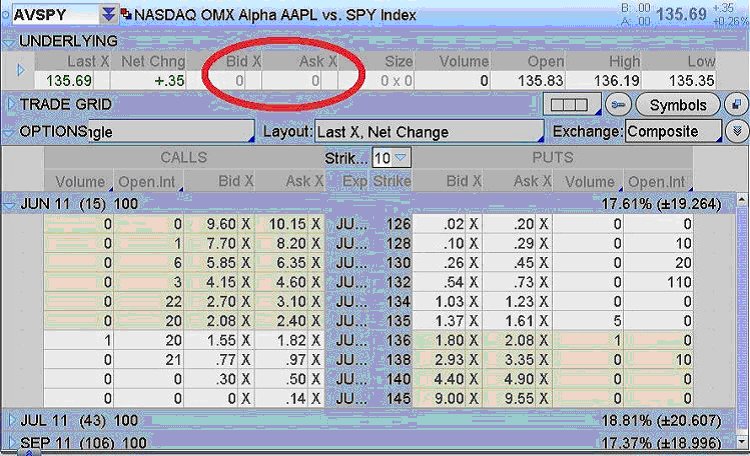Click the scrollbar up arrow
The width and height of the screenshot is (750, 456).
coord(742,200)
